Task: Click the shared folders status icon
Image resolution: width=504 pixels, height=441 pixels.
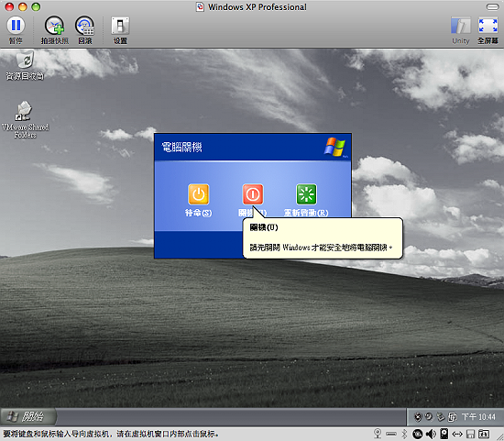Action: tap(484, 435)
